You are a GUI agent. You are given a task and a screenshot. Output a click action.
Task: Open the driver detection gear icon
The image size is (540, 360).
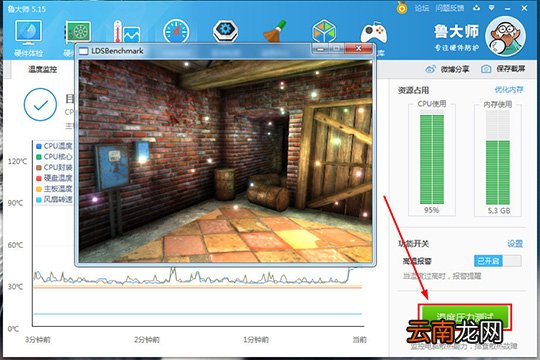[x=226, y=30]
